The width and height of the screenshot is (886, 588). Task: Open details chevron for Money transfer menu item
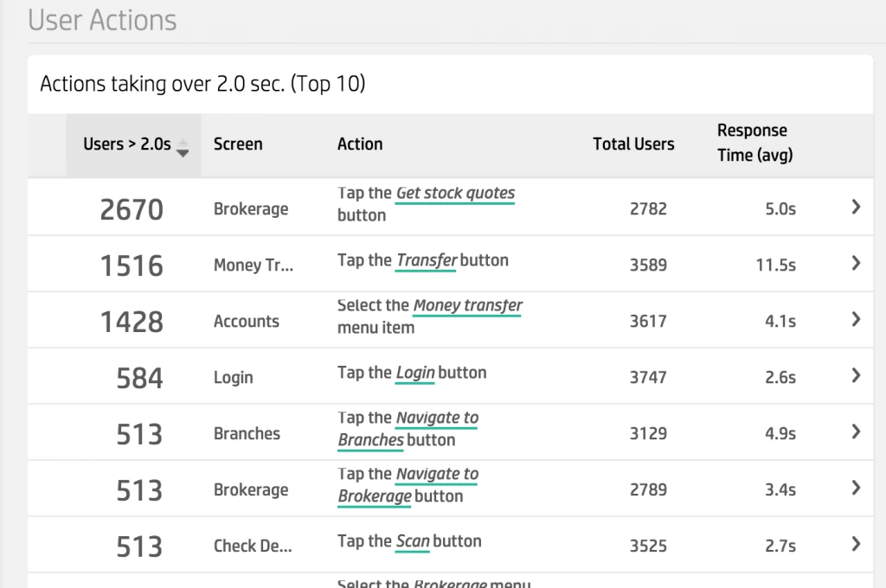(x=856, y=320)
